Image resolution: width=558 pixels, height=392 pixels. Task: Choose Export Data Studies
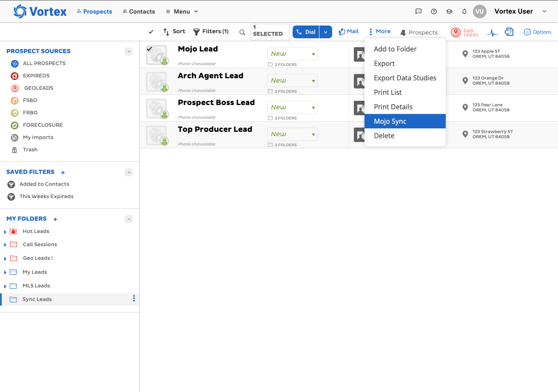[x=405, y=78]
